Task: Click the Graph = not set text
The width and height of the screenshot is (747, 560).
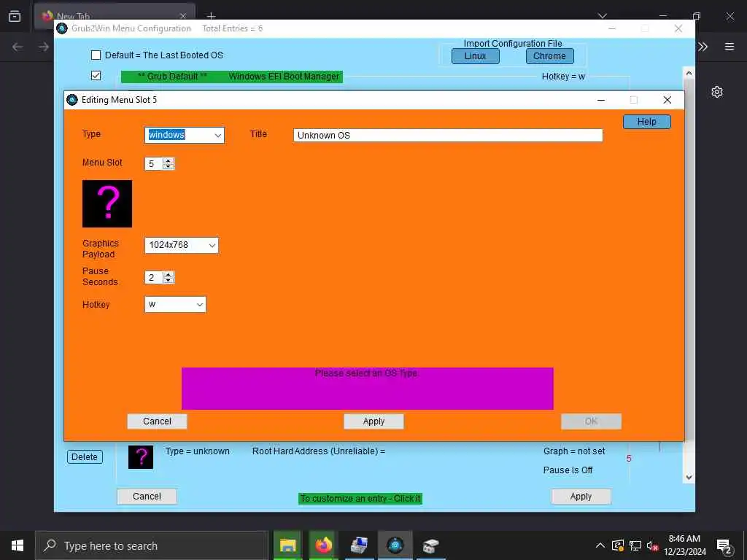Action: pos(574,451)
